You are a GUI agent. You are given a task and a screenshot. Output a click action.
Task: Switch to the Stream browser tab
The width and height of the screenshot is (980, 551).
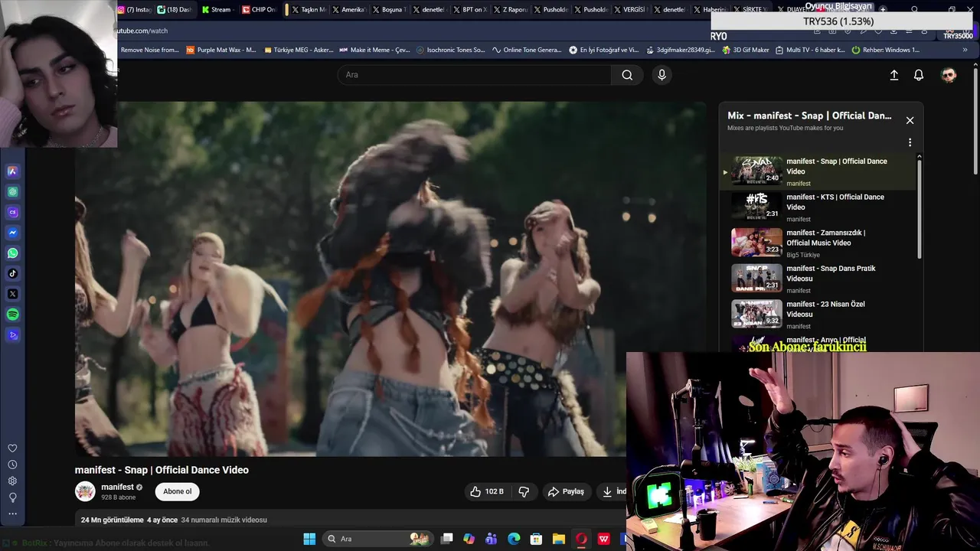point(217,10)
